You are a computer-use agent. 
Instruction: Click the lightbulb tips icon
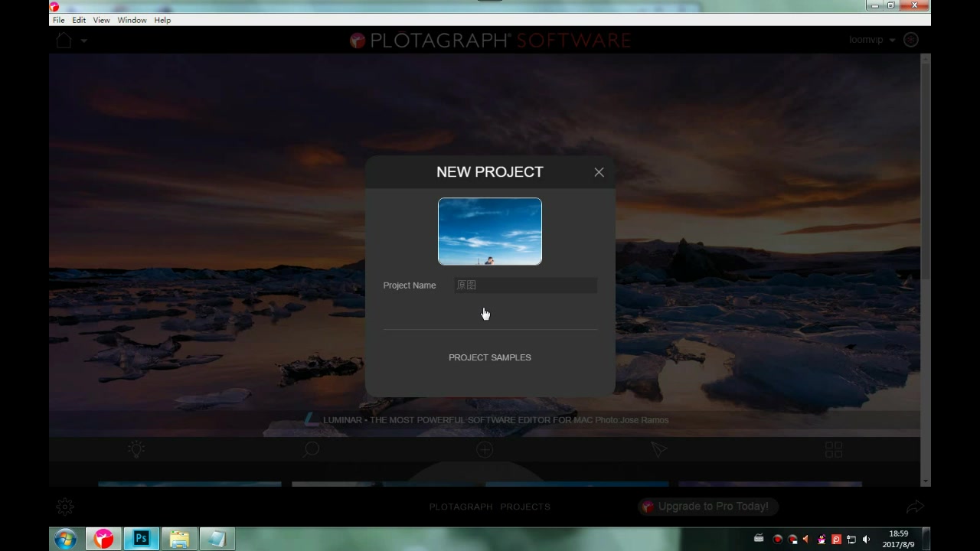click(136, 450)
